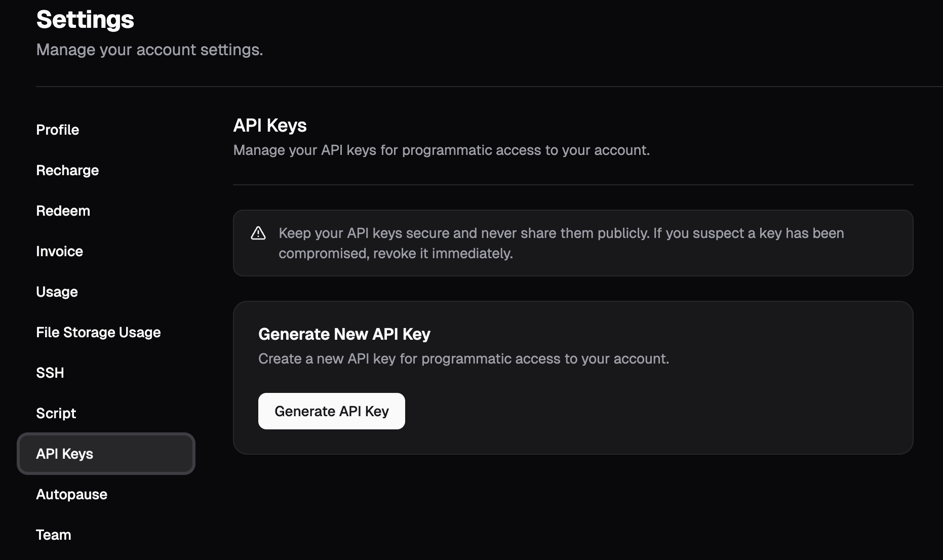Click 'Manage your account settings' subtitle
The height and width of the screenshot is (560, 943).
coord(149,50)
